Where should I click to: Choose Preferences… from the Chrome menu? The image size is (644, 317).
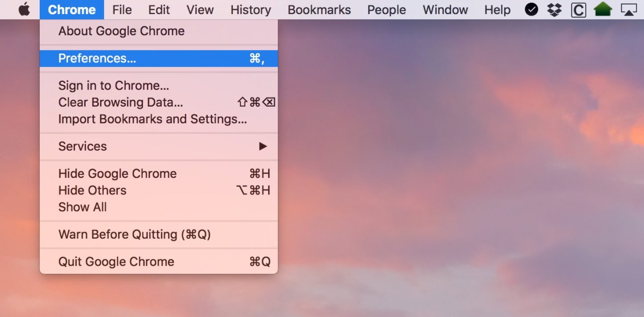[158, 58]
